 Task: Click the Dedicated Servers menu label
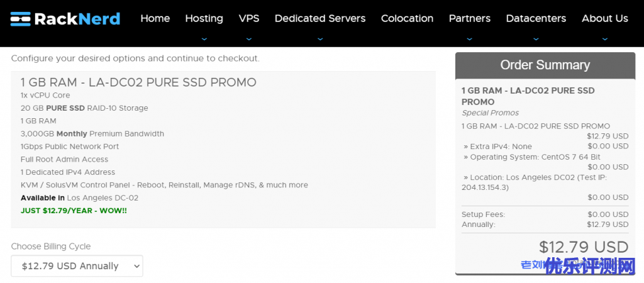(x=320, y=18)
